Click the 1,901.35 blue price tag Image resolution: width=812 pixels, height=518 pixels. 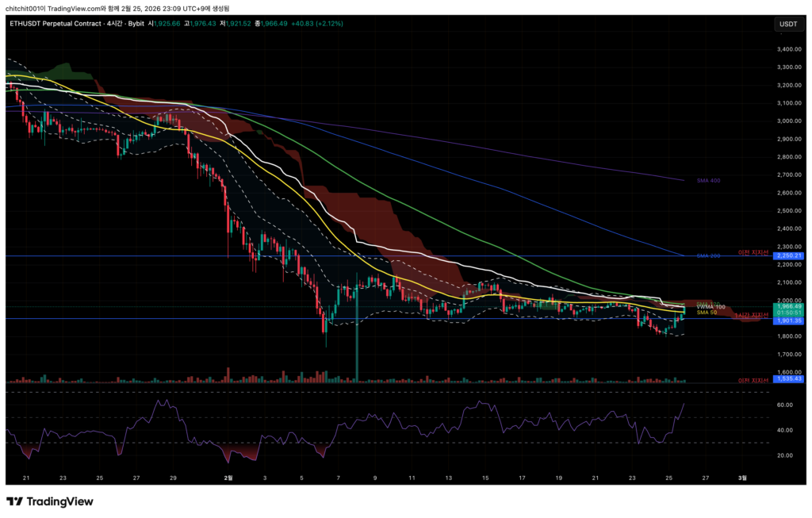click(x=788, y=320)
